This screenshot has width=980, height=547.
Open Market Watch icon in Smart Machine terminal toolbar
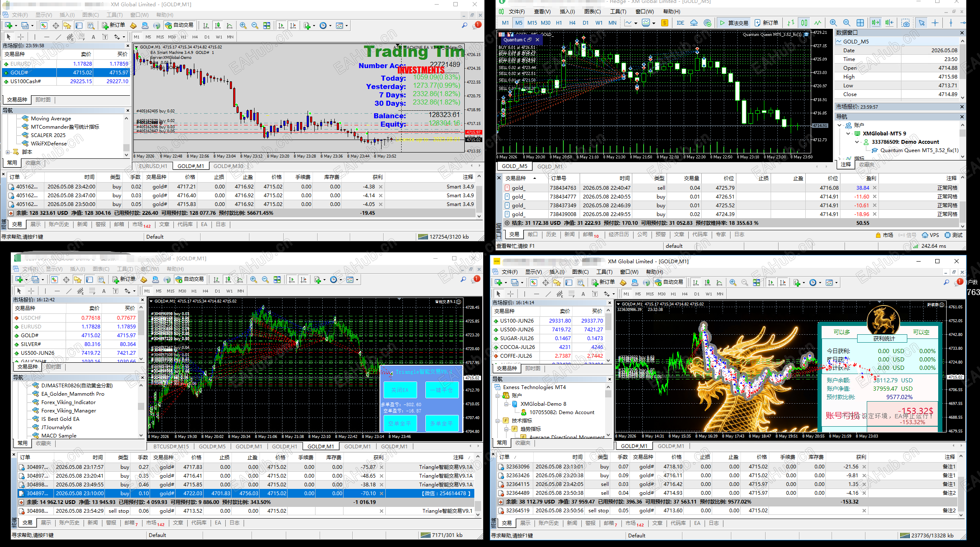tap(43, 26)
